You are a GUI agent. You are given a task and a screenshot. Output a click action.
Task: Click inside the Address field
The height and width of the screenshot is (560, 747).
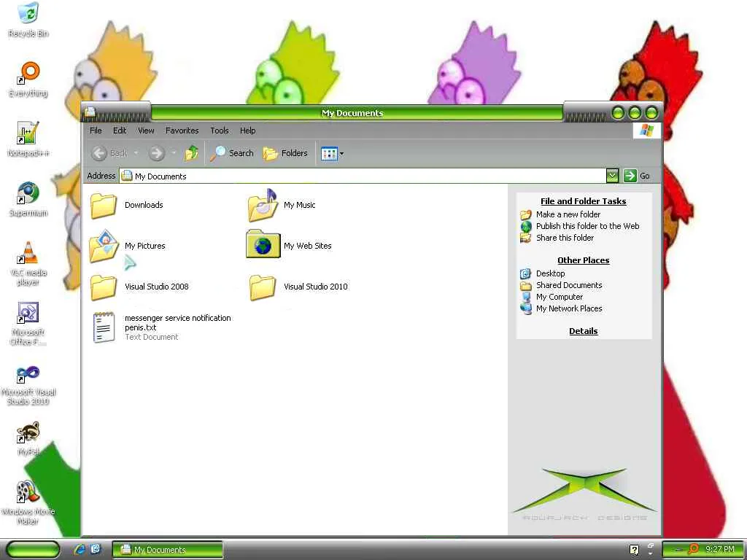[x=363, y=176]
